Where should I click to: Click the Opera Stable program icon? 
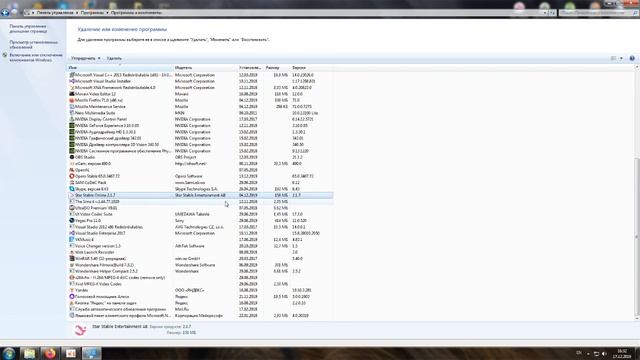point(72,176)
